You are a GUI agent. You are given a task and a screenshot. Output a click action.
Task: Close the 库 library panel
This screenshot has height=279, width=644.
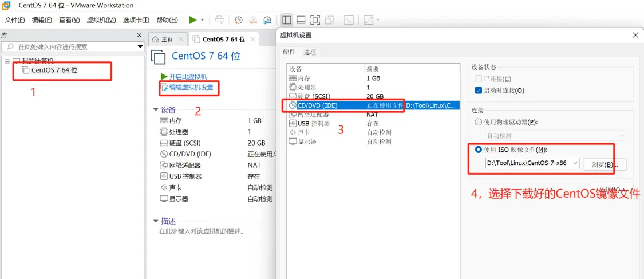(139, 36)
